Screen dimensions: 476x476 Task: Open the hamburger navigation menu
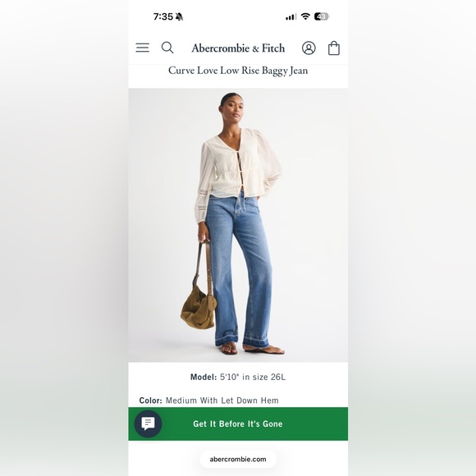point(142,48)
